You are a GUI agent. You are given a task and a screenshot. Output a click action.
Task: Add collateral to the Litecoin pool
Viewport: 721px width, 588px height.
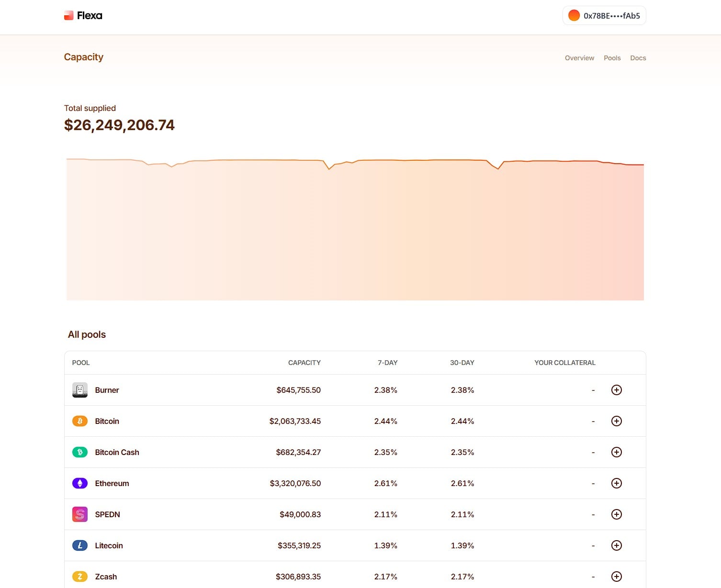617,545
